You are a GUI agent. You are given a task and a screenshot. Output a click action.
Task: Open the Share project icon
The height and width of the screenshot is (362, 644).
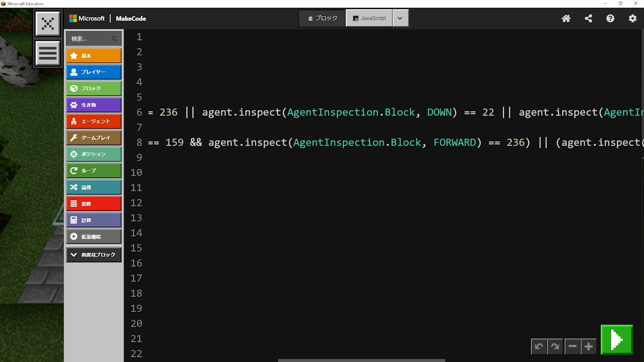[x=588, y=19]
